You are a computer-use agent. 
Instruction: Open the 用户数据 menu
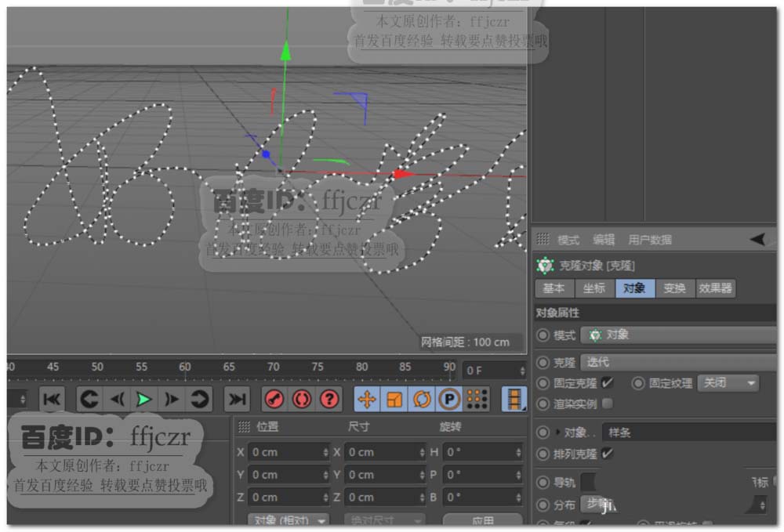(x=649, y=240)
